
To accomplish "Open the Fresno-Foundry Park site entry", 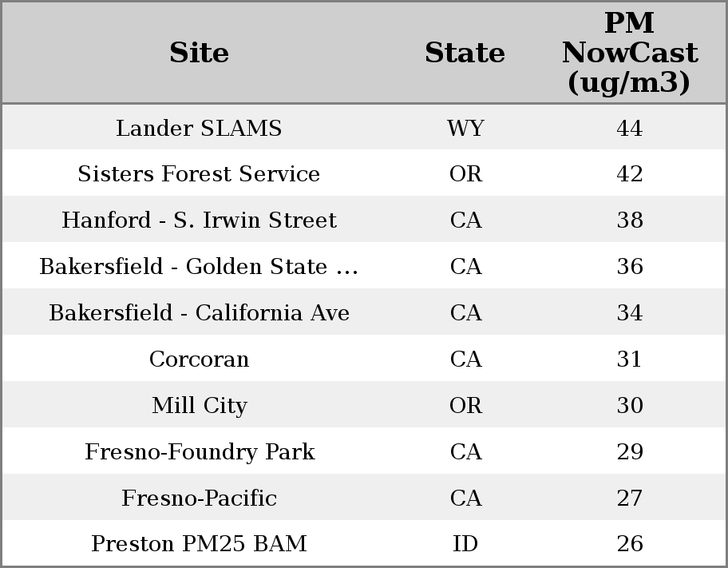I will (199, 452).
